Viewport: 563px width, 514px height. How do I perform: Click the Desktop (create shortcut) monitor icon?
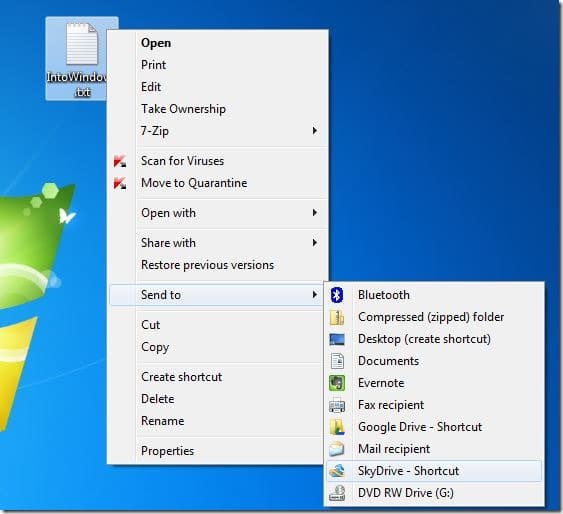click(337, 339)
